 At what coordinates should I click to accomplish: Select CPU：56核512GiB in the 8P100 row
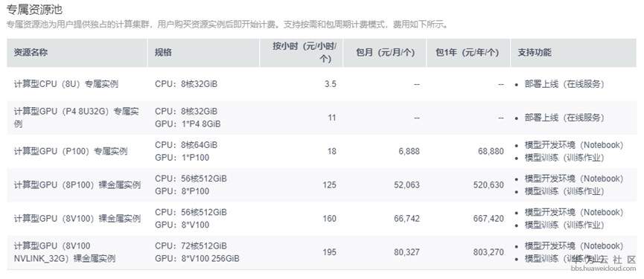point(191,179)
